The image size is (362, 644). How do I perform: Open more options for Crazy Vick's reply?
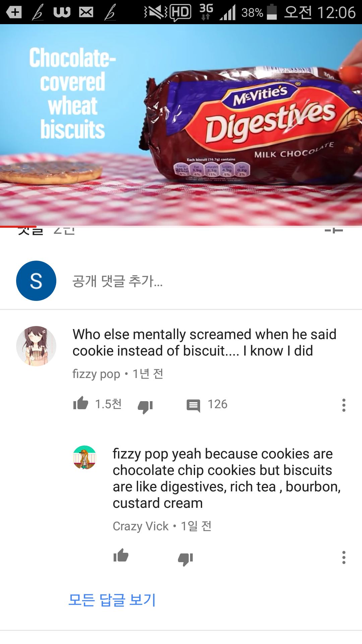pyautogui.click(x=344, y=557)
